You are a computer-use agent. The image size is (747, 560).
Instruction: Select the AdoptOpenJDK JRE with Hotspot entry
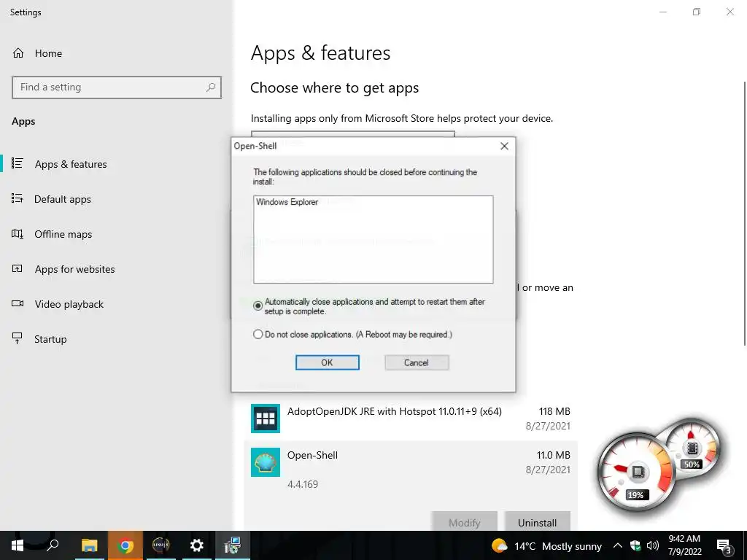(411, 419)
